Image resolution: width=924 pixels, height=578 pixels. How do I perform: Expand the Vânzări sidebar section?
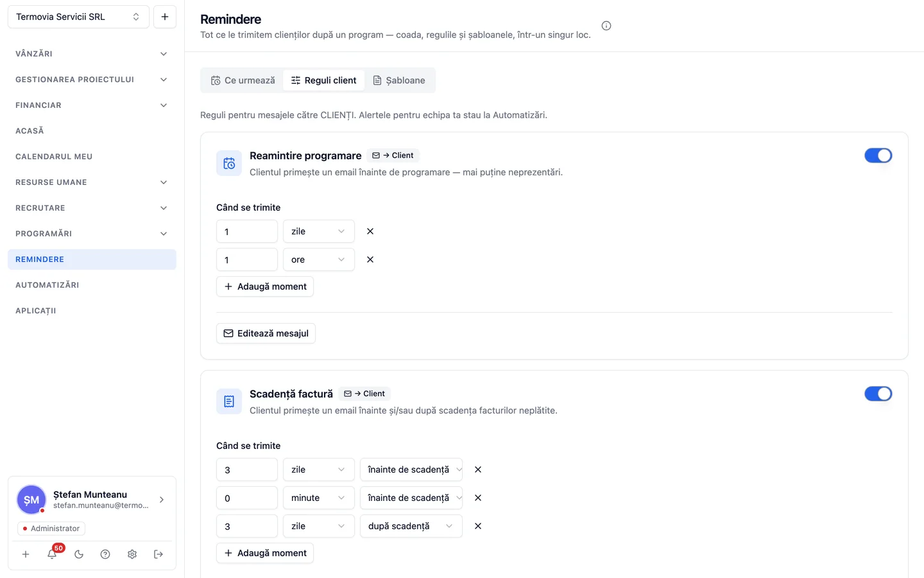pos(92,54)
